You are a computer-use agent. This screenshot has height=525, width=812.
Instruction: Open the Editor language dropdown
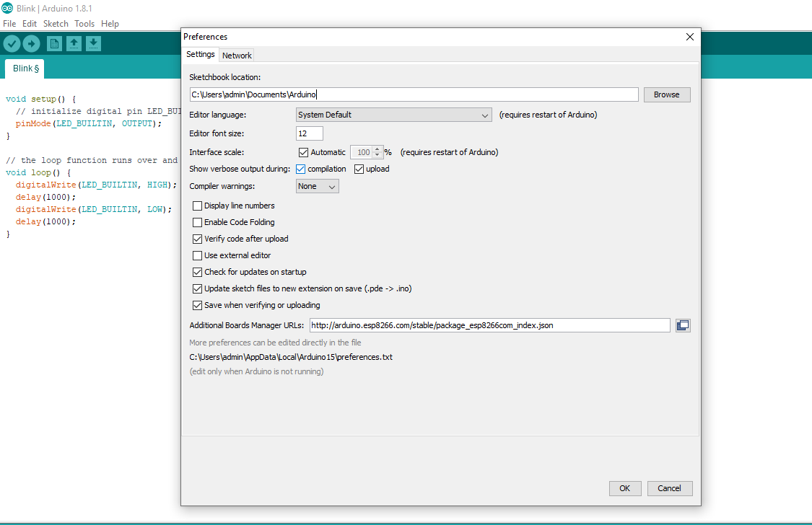pos(393,115)
